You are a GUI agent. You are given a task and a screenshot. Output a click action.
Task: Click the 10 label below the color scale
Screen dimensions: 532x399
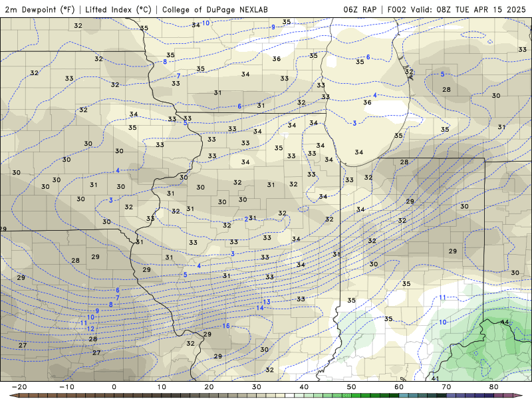point(162,387)
